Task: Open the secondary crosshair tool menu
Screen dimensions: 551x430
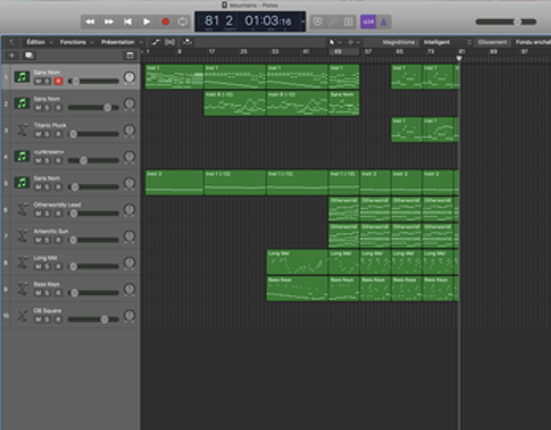Action: (x=353, y=42)
